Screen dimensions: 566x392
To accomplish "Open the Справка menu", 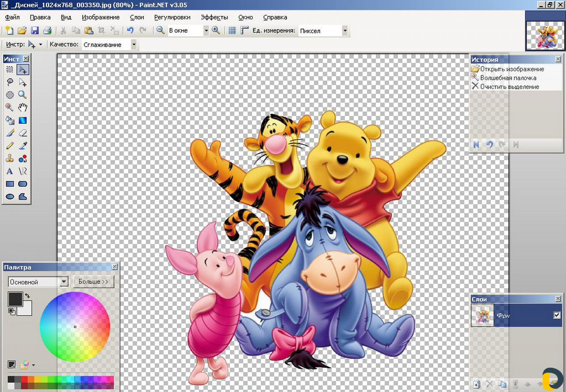I will pos(275,17).
